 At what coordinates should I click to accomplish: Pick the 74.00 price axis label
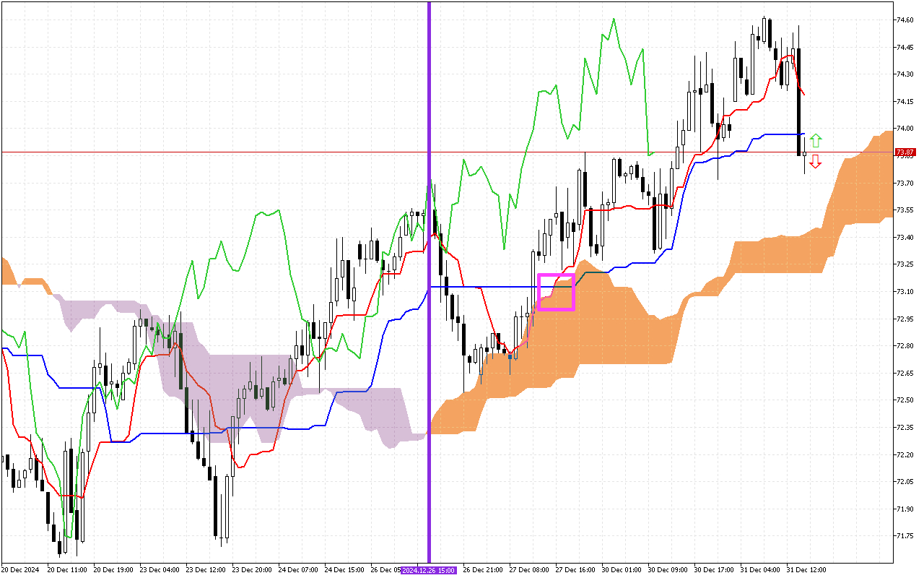(905, 129)
